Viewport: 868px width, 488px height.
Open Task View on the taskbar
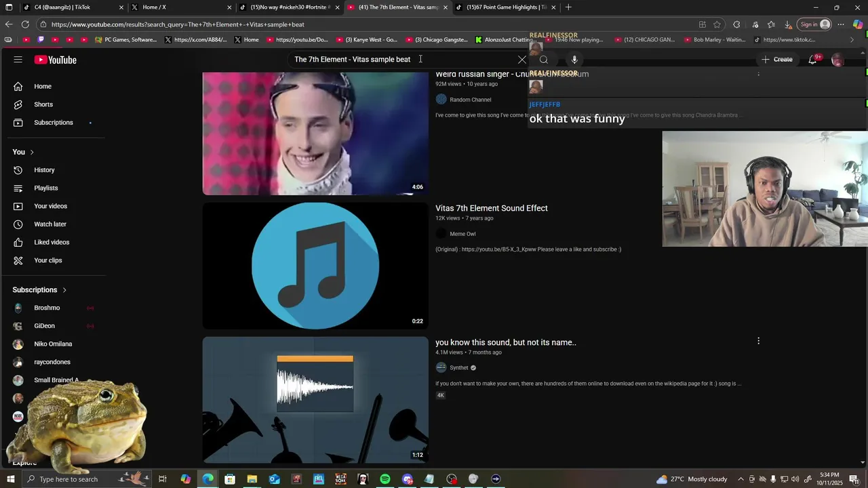click(x=163, y=479)
